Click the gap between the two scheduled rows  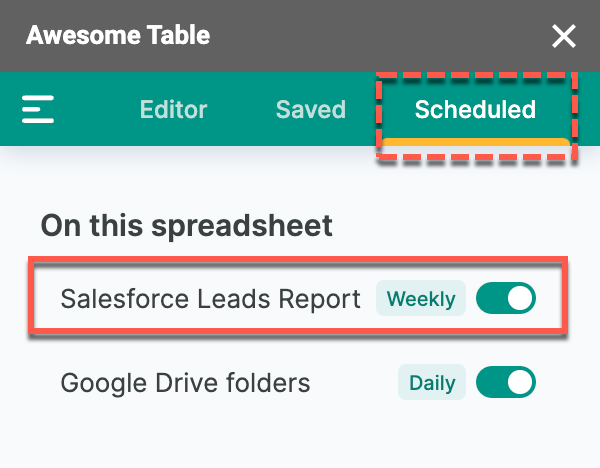(298, 350)
